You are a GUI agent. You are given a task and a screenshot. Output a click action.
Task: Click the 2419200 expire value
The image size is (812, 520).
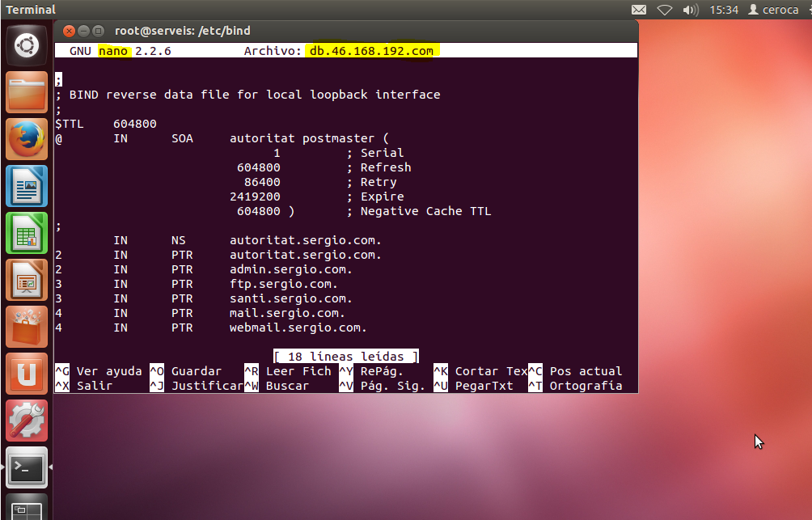tap(255, 197)
